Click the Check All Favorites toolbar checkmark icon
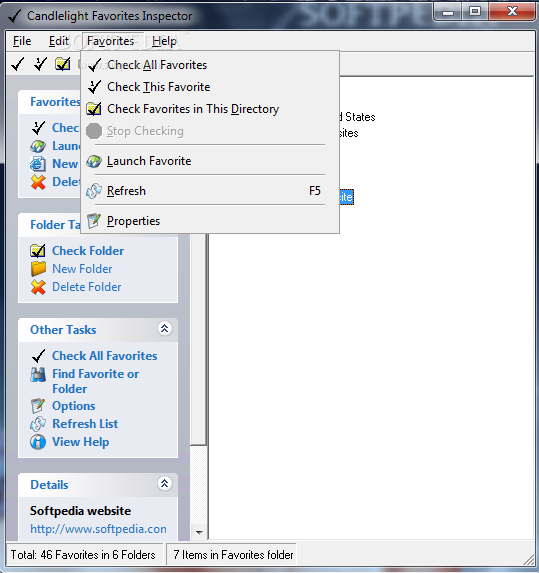 pos(18,64)
